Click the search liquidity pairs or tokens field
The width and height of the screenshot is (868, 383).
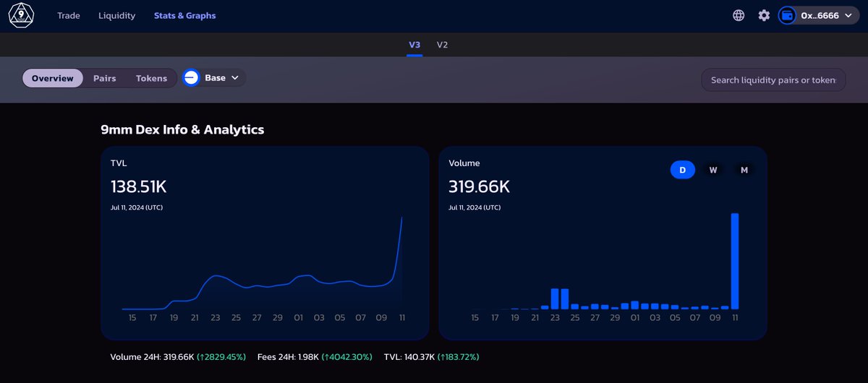click(x=773, y=79)
